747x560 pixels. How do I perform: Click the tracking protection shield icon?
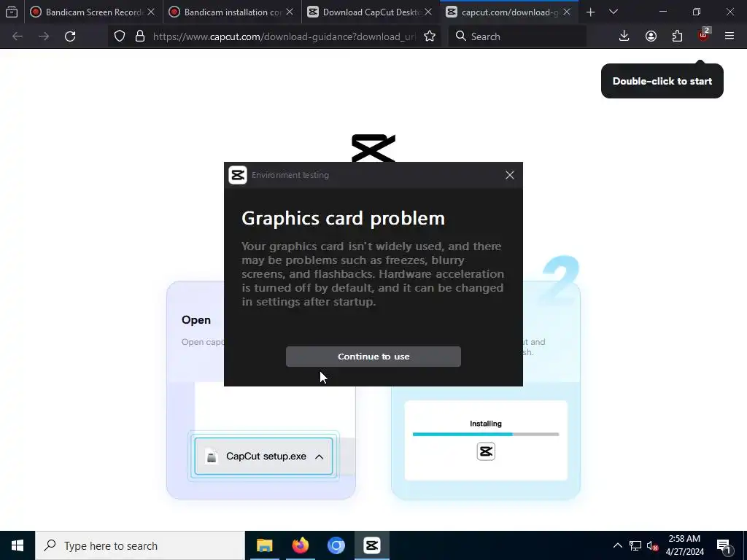120,36
